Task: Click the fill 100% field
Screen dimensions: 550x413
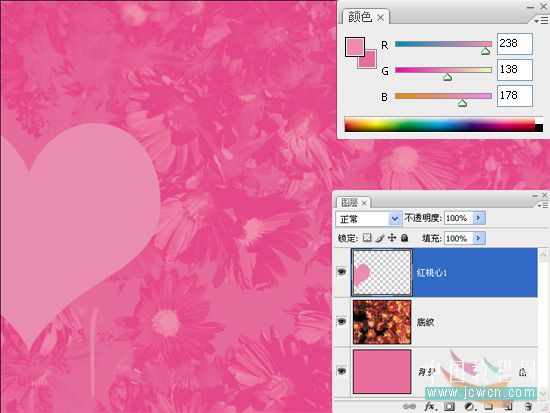Action: coord(459,238)
